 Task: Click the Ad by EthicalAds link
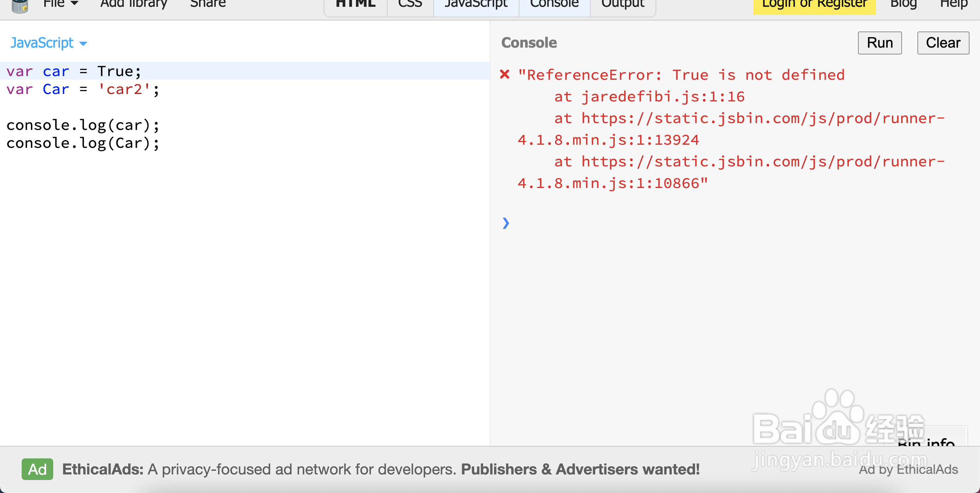click(908, 470)
